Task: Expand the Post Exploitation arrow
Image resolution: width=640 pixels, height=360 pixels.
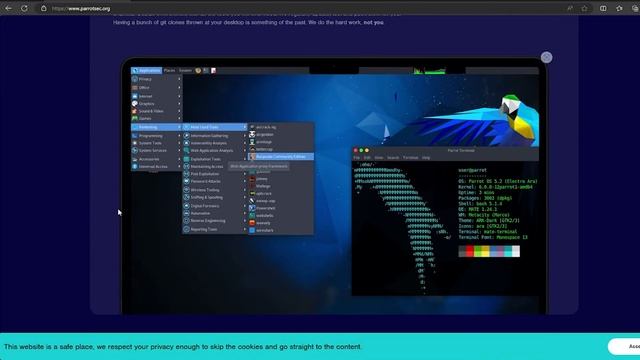Action: pos(245,174)
